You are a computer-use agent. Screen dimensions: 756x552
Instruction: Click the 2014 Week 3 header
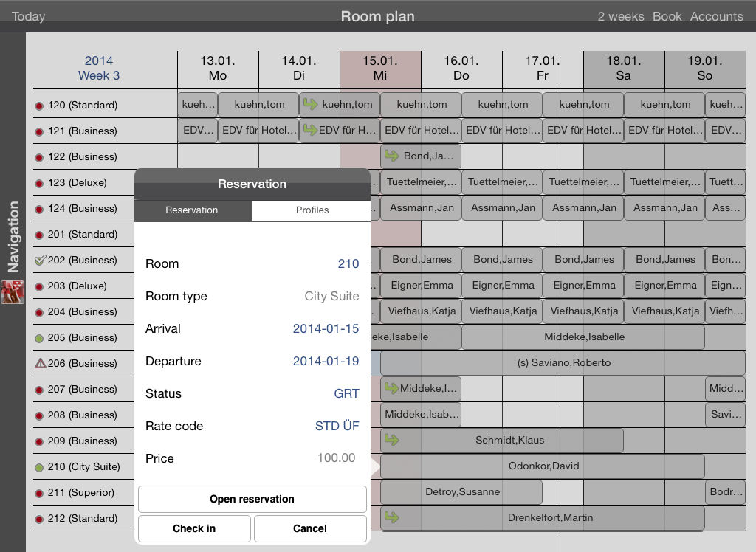pos(99,68)
